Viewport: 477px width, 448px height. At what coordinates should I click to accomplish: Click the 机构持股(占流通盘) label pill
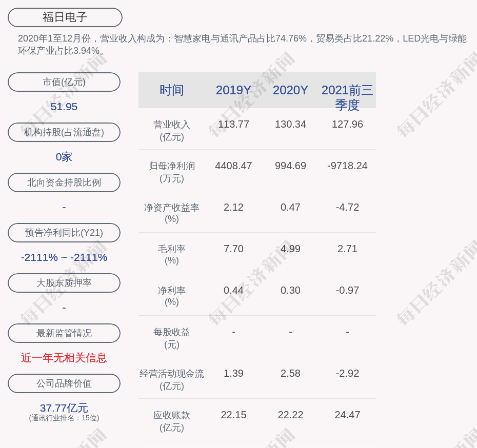tap(64, 132)
